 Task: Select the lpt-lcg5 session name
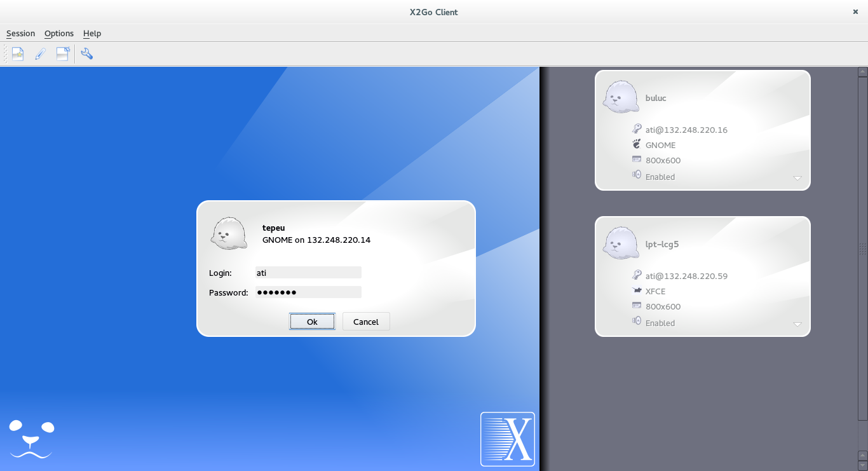pos(662,244)
